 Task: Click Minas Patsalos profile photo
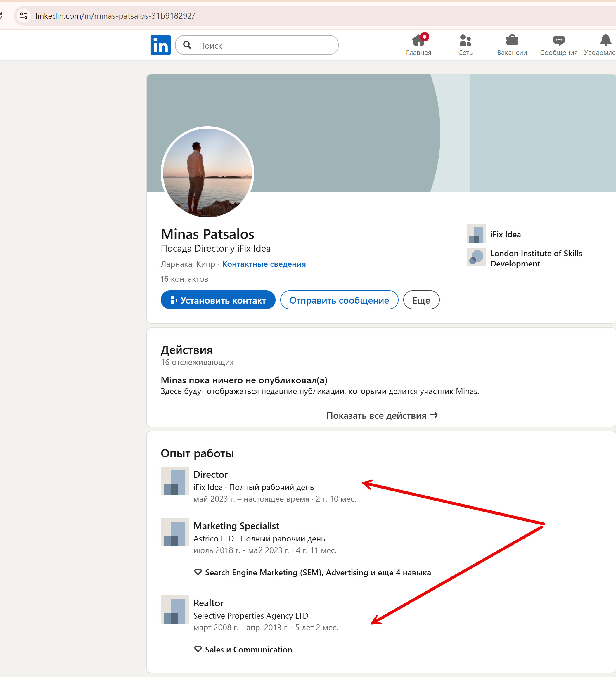[x=207, y=173]
